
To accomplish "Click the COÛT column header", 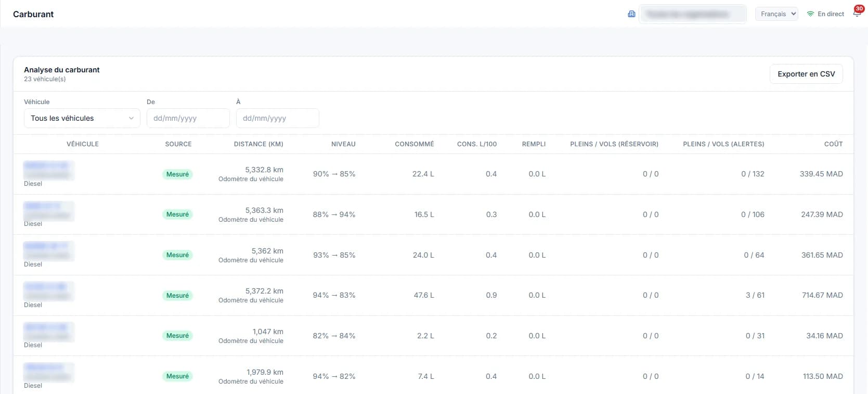I will (833, 144).
